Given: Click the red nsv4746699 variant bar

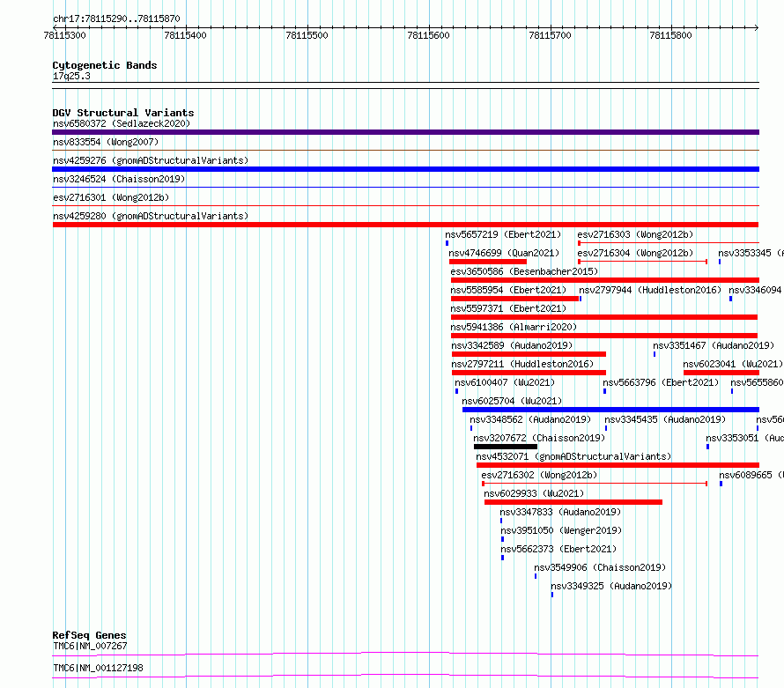Looking at the screenshot, I should (x=488, y=262).
